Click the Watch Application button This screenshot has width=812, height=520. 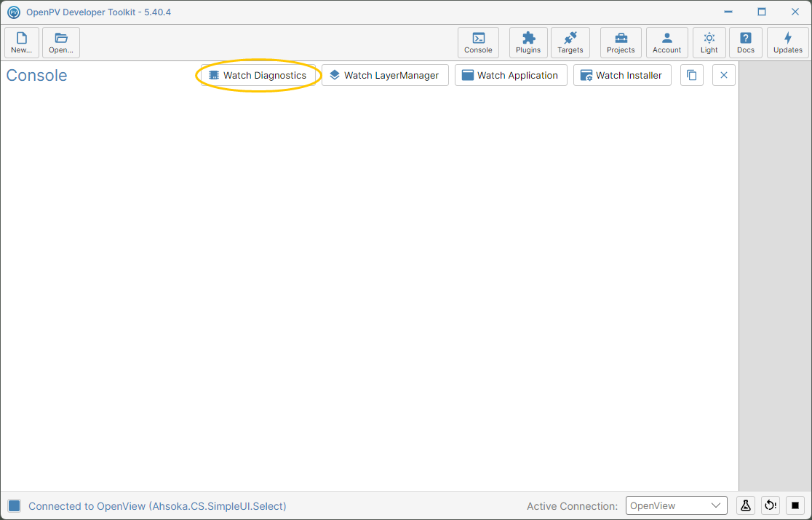[x=511, y=75]
